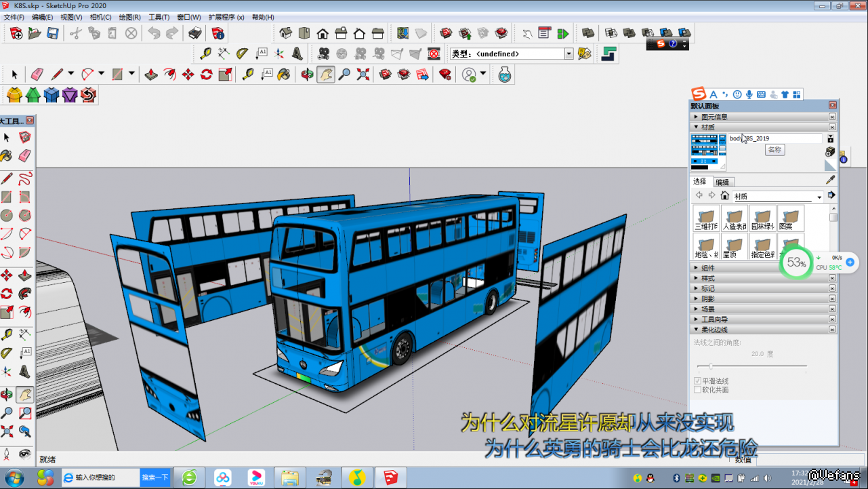This screenshot has width=868, height=489.
Task: Select the Freehand tool in large toolset
Action: click(x=25, y=179)
